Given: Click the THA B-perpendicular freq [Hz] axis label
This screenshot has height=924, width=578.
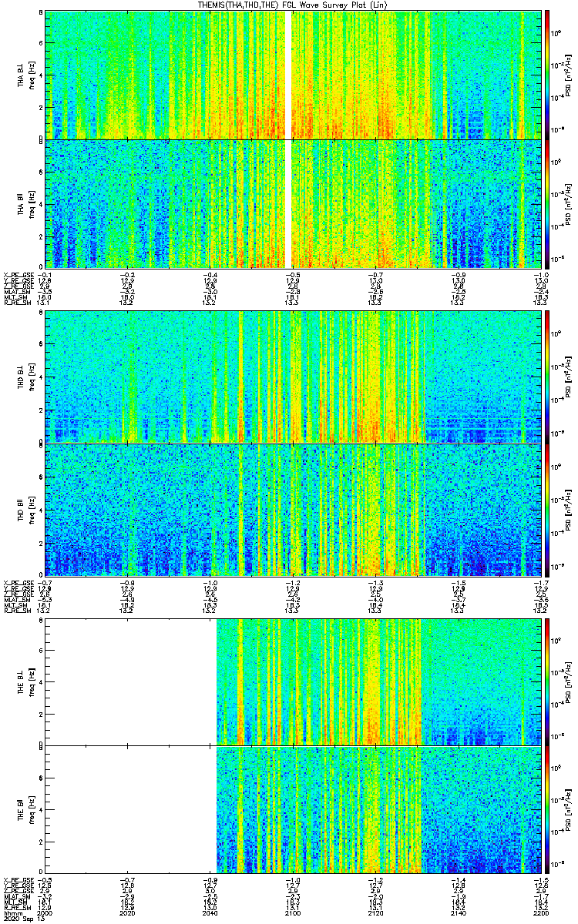Looking at the screenshot, I should (32, 75).
